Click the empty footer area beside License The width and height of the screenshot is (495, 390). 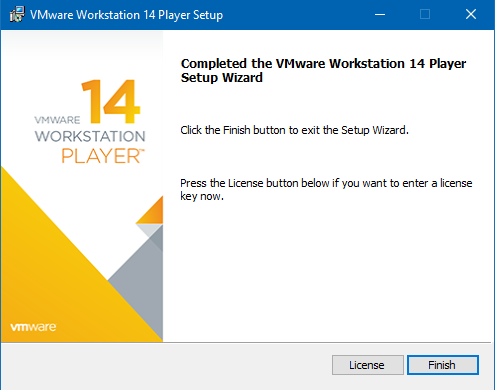[x=167, y=366]
